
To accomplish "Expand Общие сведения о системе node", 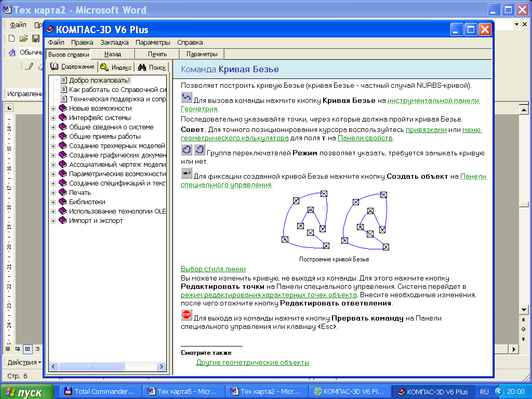I will (x=54, y=127).
